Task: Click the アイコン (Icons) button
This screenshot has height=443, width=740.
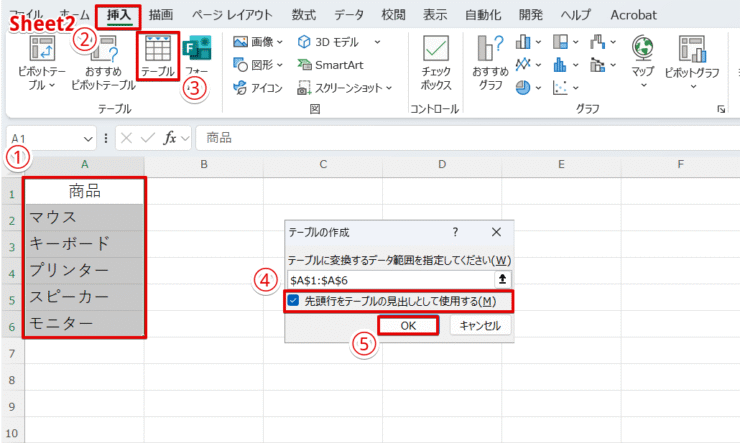Action: (258, 88)
